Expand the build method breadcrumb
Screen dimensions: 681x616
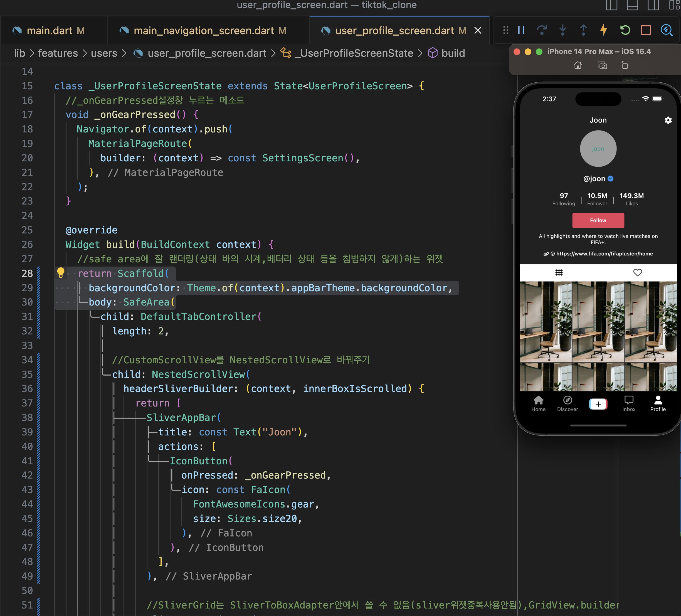453,53
